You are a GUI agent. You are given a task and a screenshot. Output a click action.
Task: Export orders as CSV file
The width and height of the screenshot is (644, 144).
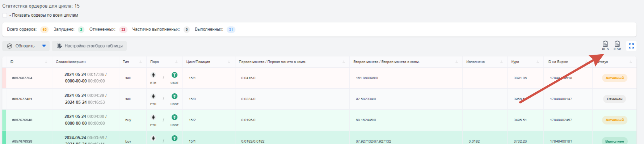[617, 46]
